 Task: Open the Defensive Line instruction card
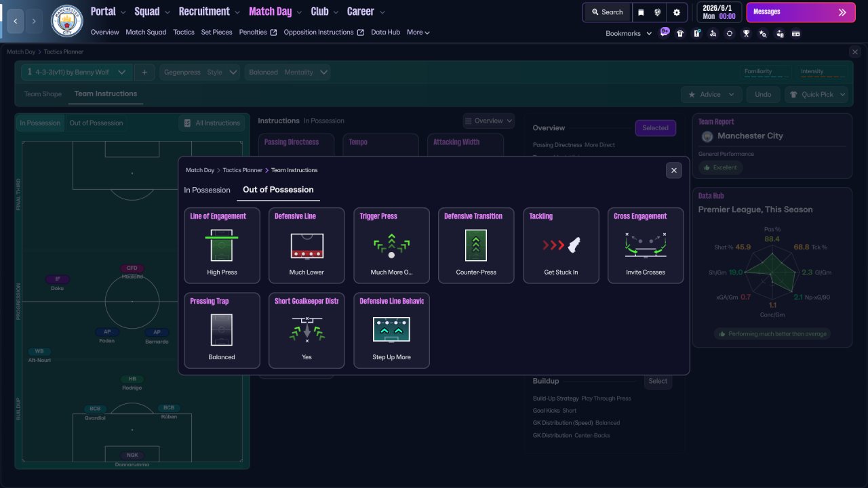tap(307, 245)
